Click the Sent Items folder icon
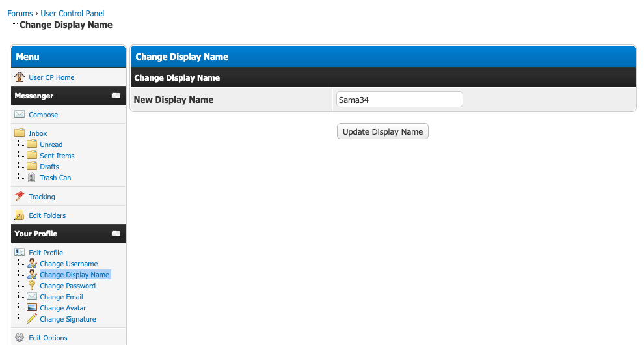Image resolution: width=644 pixels, height=345 pixels. pyautogui.click(x=32, y=155)
